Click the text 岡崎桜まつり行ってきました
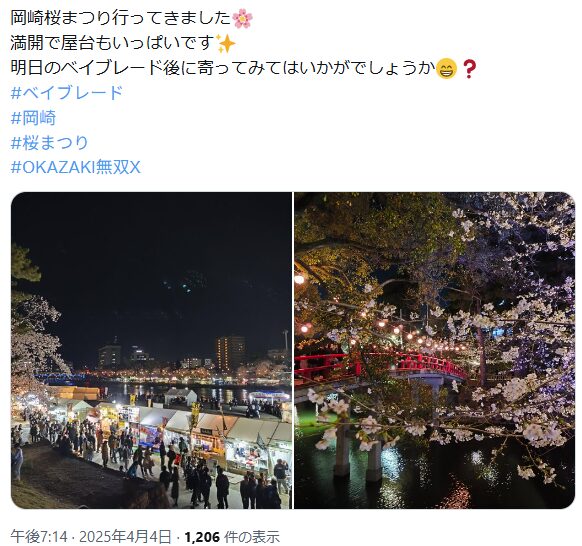 click(x=121, y=18)
